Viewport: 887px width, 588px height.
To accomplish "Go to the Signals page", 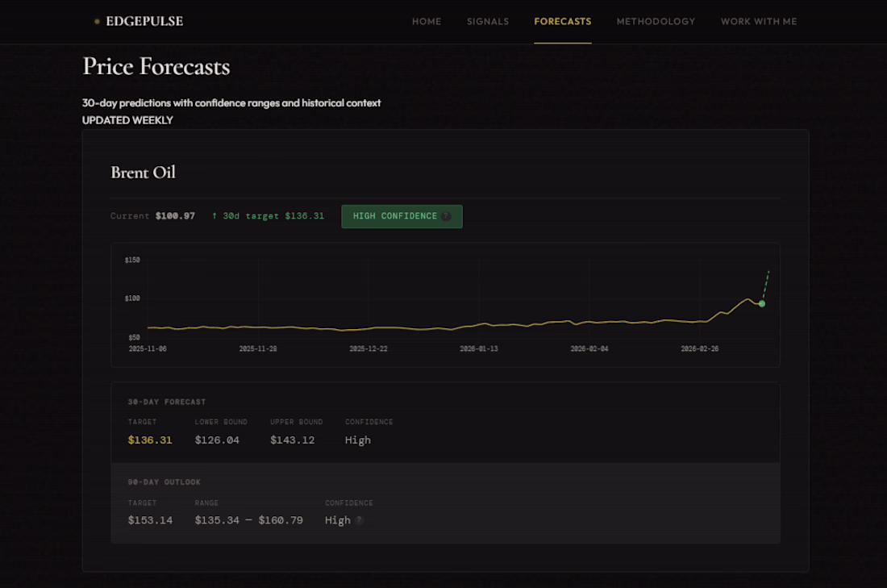I will [488, 22].
